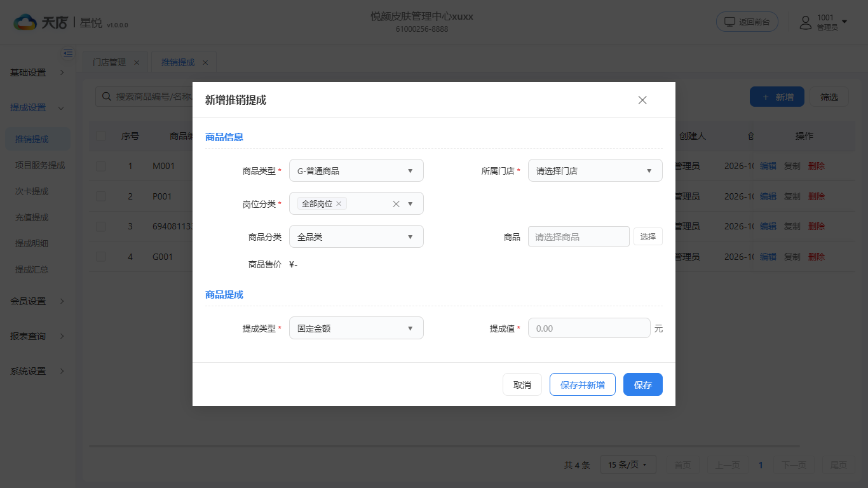This screenshot has width=868, height=488.
Task: Remove the 全部岗位 tag via its small X
Action: coord(339,204)
